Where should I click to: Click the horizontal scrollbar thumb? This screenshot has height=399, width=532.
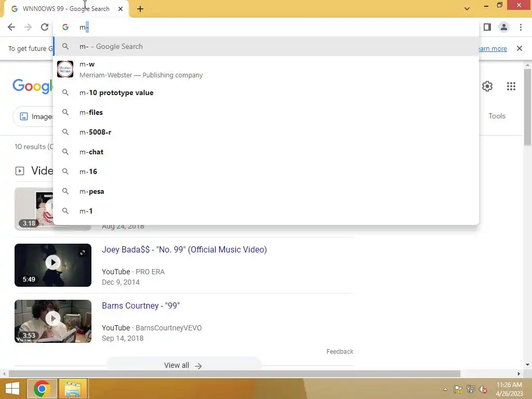(234, 374)
